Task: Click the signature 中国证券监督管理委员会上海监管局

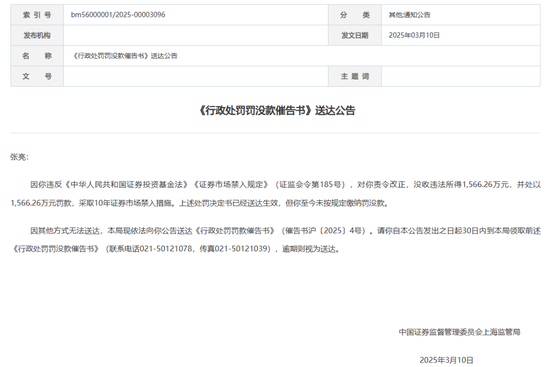Action: (x=459, y=332)
